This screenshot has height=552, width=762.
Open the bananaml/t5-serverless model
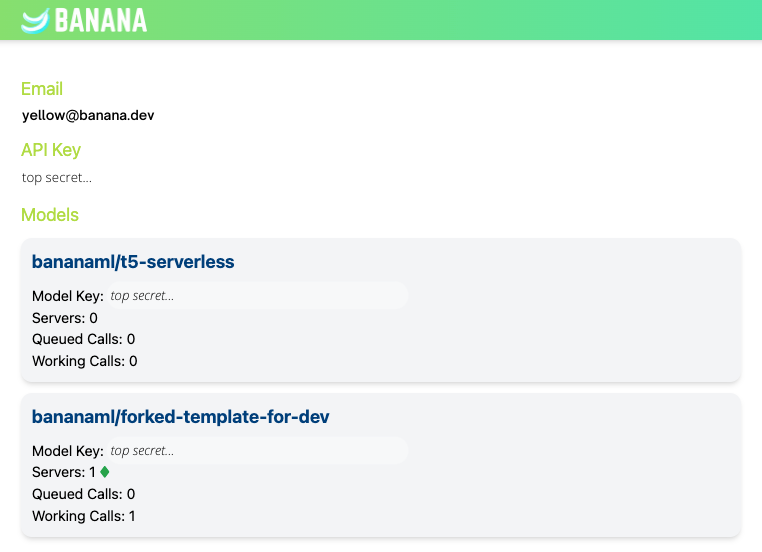click(133, 262)
